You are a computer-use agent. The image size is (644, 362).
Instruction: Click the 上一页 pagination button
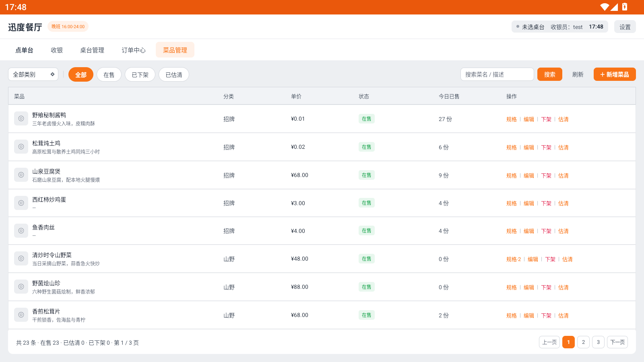point(549,342)
